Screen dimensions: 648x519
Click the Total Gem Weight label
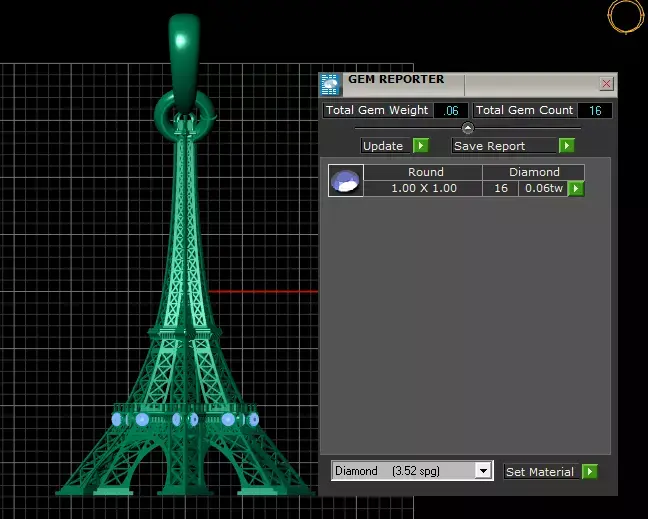pos(378,110)
